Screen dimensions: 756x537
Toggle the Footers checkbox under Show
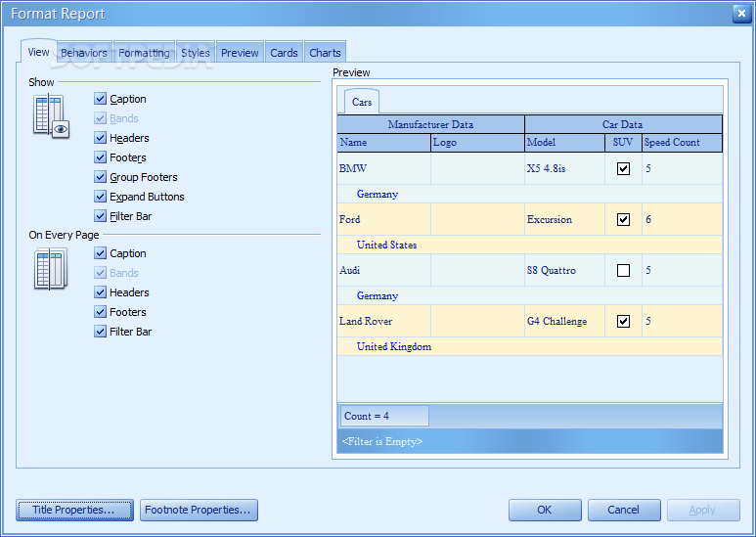(x=101, y=157)
